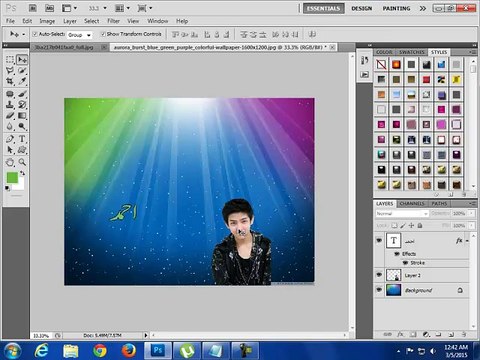
Task: Launch Bridge from the top bar
Action: (33, 8)
